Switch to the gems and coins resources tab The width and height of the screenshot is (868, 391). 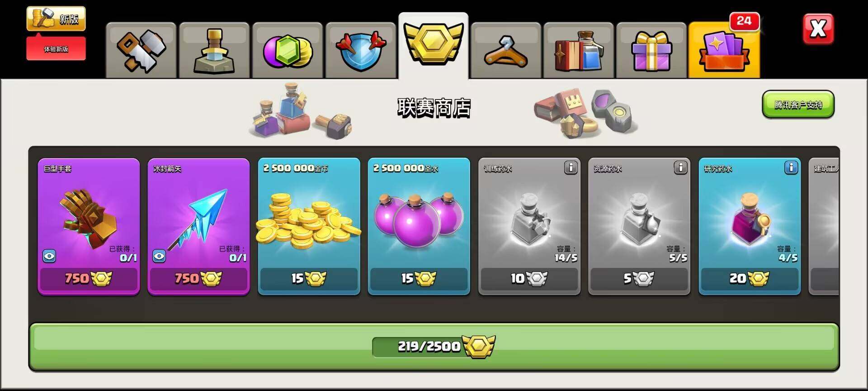pos(288,51)
